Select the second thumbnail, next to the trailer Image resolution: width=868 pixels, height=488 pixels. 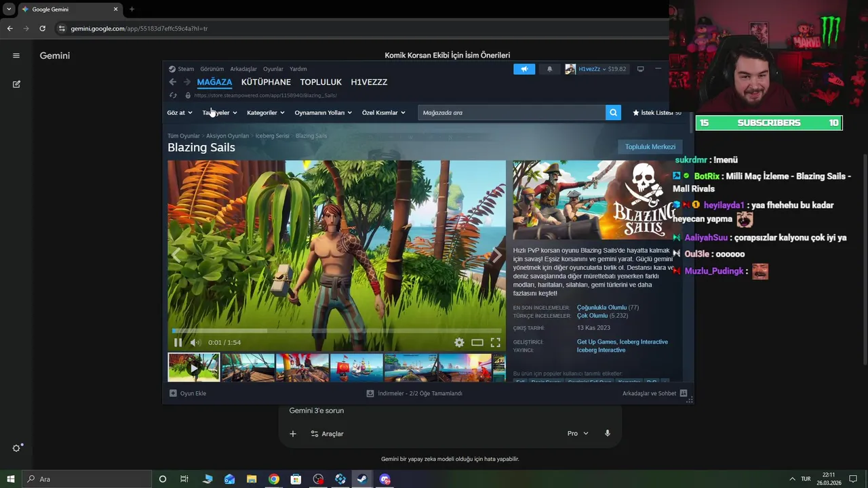pos(248,368)
